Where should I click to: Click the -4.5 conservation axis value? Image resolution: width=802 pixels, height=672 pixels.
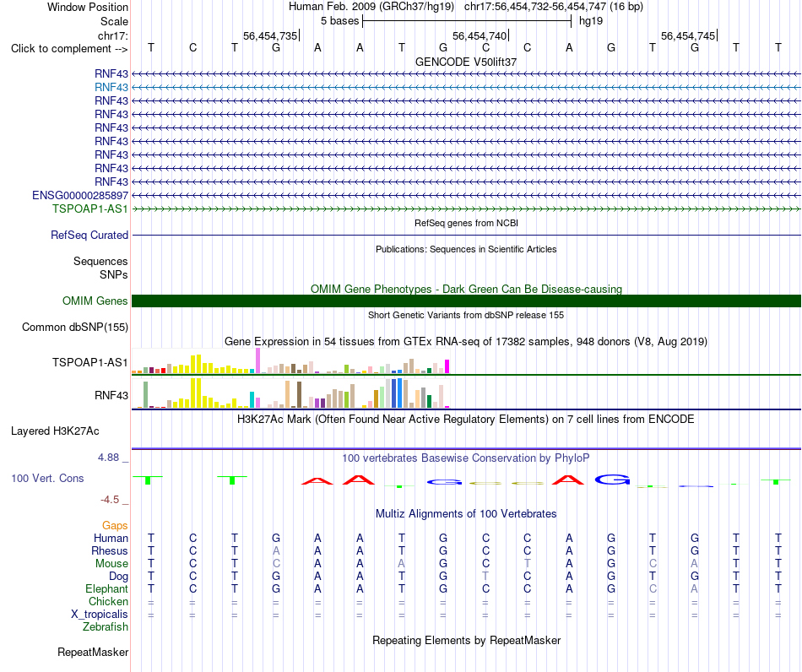pyautogui.click(x=110, y=500)
